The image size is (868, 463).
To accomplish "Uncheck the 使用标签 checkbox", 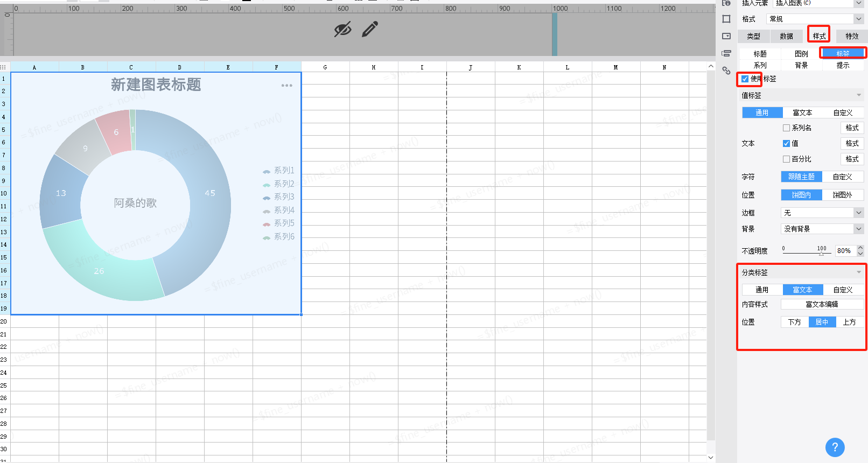I will click(745, 79).
